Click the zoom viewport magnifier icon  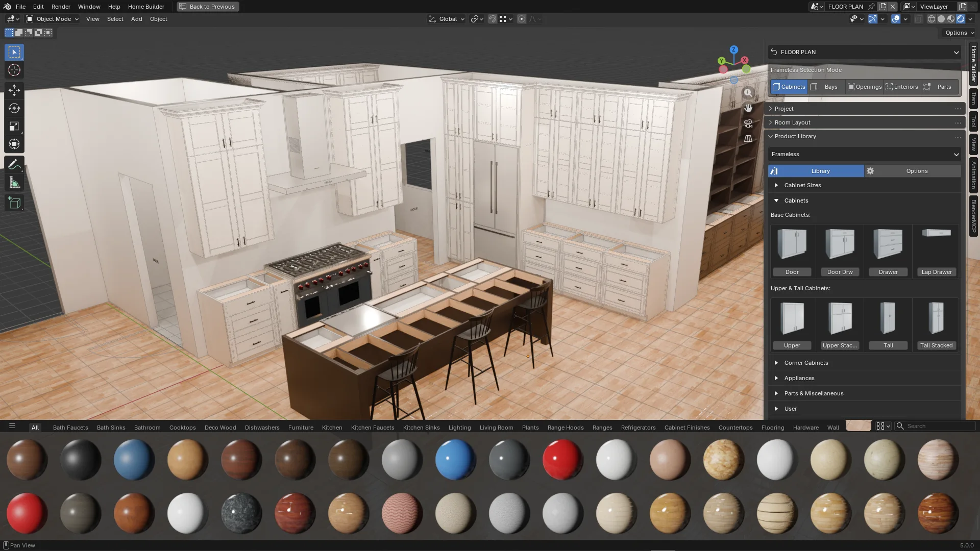[748, 93]
